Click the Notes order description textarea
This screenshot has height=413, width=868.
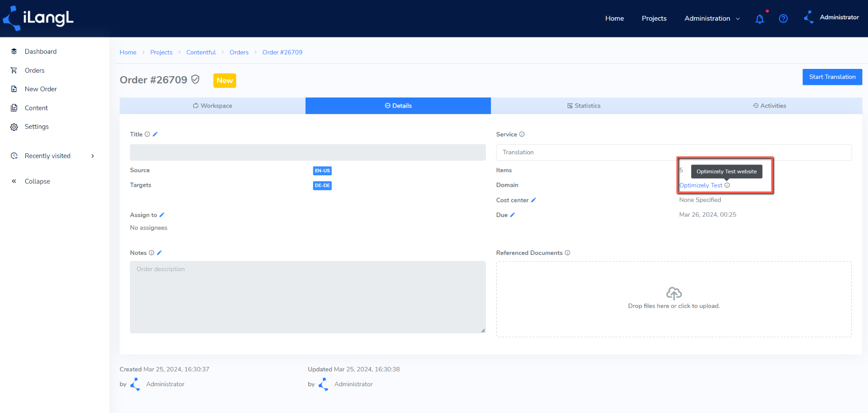point(308,297)
